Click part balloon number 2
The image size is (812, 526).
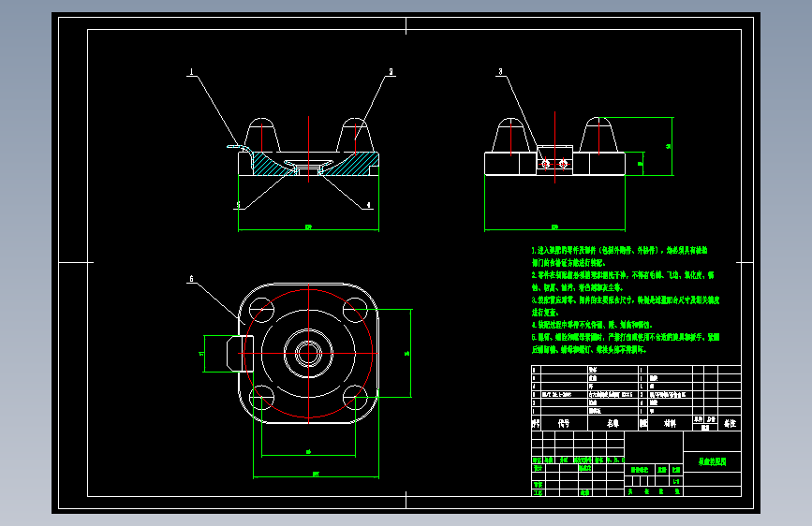pyautogui.click(x=391, y=72)
